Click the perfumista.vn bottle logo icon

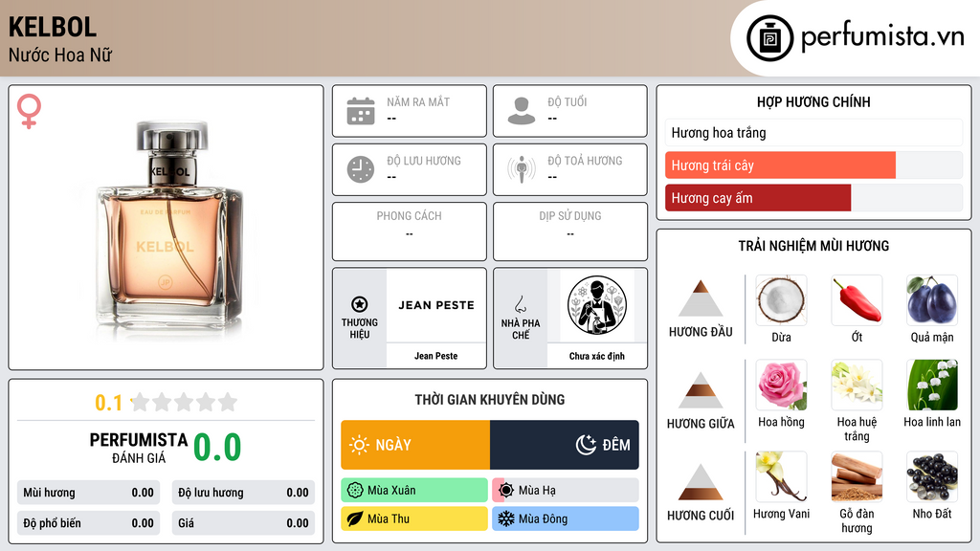click(x=769, y=38)
